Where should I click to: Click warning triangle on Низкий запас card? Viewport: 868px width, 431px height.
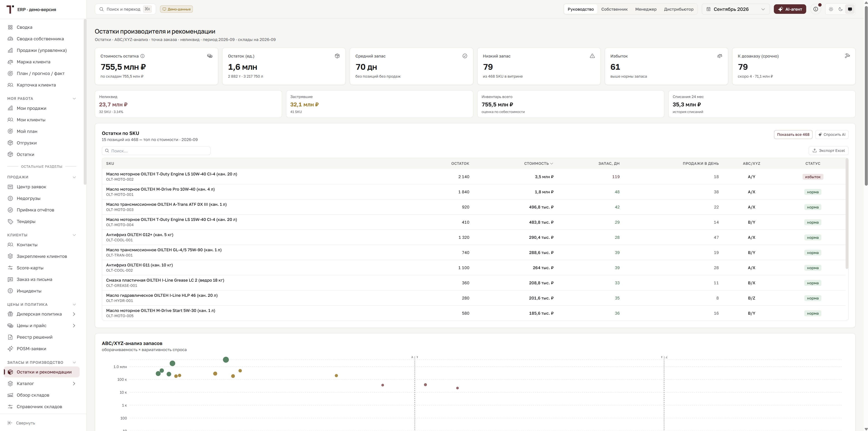tap(592, 56)
